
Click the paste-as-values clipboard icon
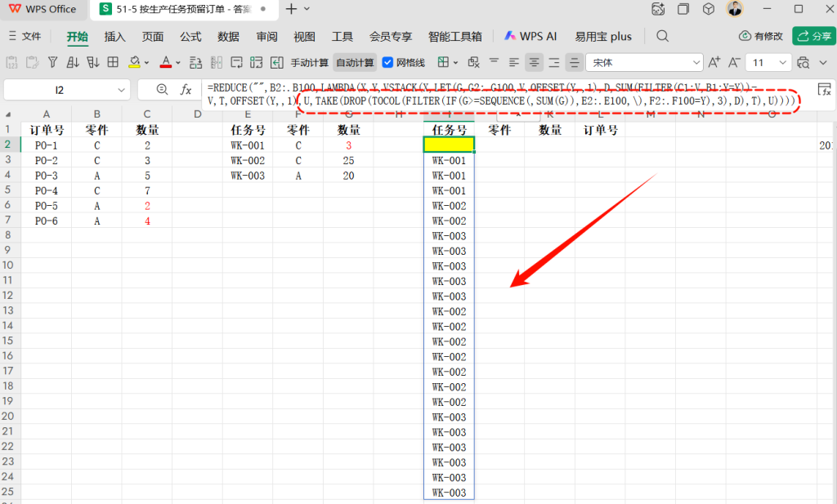[11, 62]
